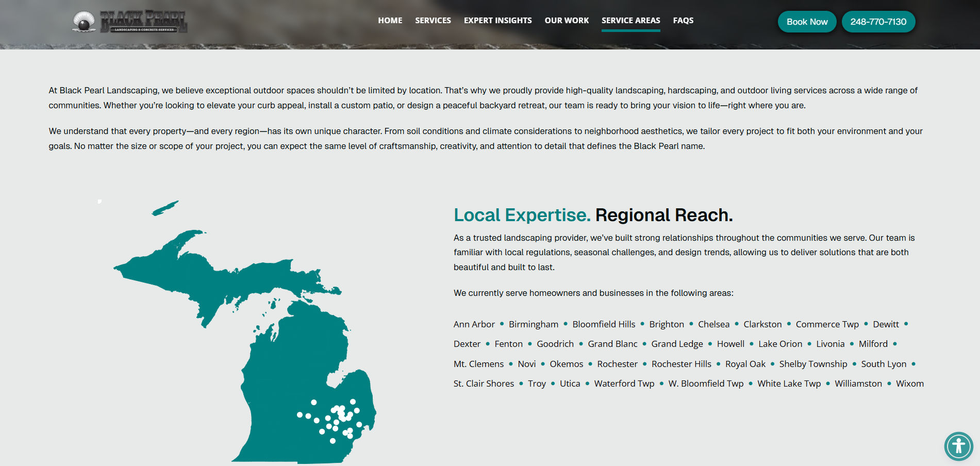Select South Lyon in the list
This screenshot has height=466, width=980.
tap(884, 364)
